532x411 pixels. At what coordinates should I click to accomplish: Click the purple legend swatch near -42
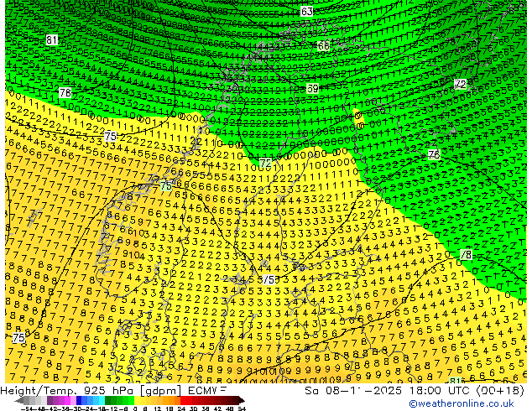coord(50,401)
